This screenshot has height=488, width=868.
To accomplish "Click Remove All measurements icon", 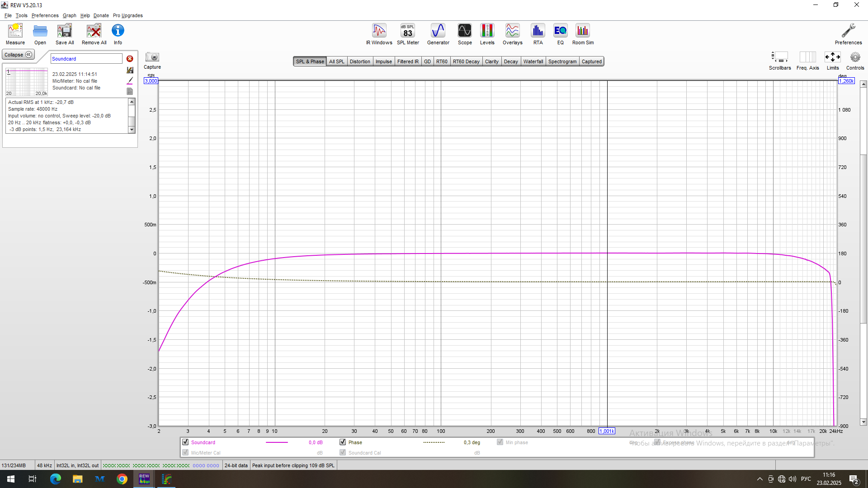I will click(x=94, y=34).
